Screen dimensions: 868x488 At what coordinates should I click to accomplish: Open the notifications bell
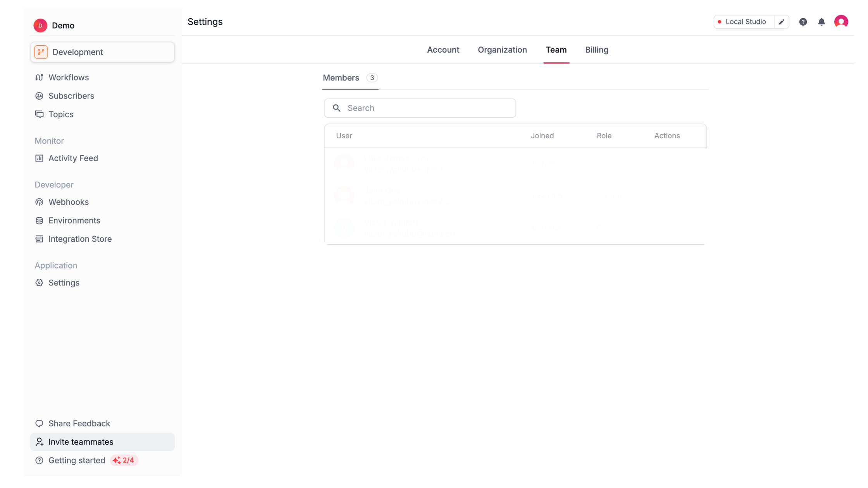pyautogui.click(x=821, y=22)
